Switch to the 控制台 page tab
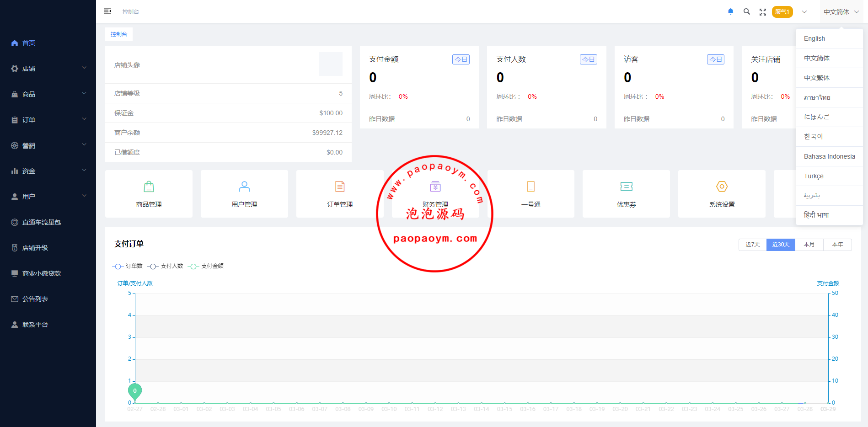The height and width of the screenshot is (427, 868). (119, 34)
